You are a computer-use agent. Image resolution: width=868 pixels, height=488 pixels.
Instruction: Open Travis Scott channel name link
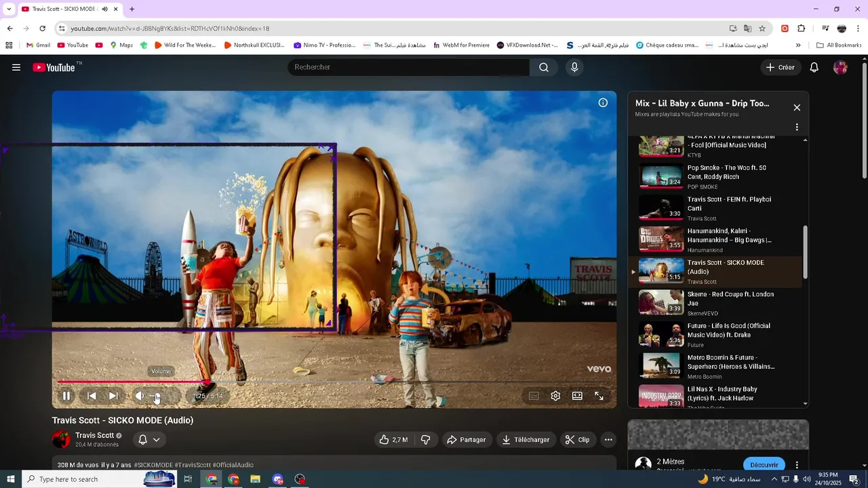coord(94,435)
